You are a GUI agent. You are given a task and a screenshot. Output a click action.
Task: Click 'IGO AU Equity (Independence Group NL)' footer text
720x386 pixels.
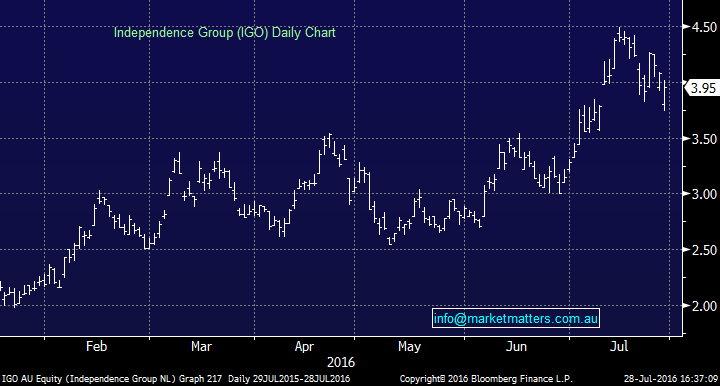(90, 379)
